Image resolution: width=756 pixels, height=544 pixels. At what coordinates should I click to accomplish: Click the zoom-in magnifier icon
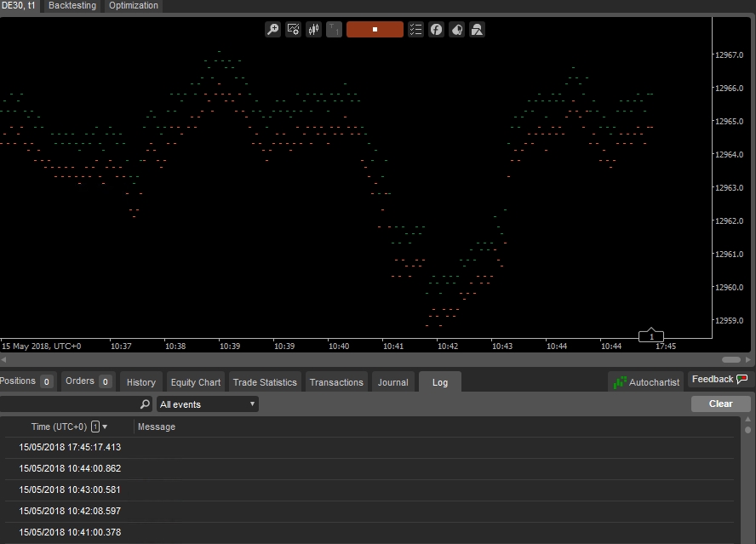tap(273, 30)
